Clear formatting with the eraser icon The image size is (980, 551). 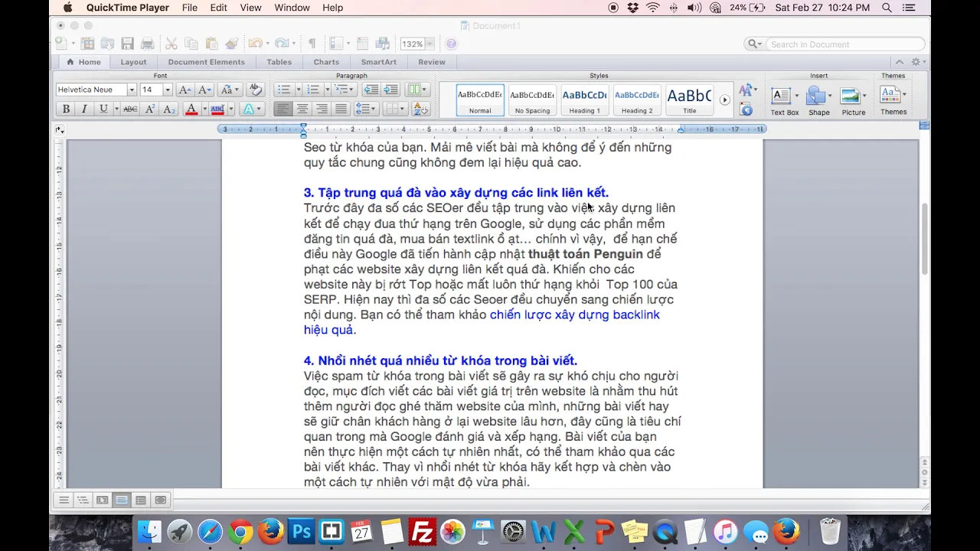tap(256, 90)
